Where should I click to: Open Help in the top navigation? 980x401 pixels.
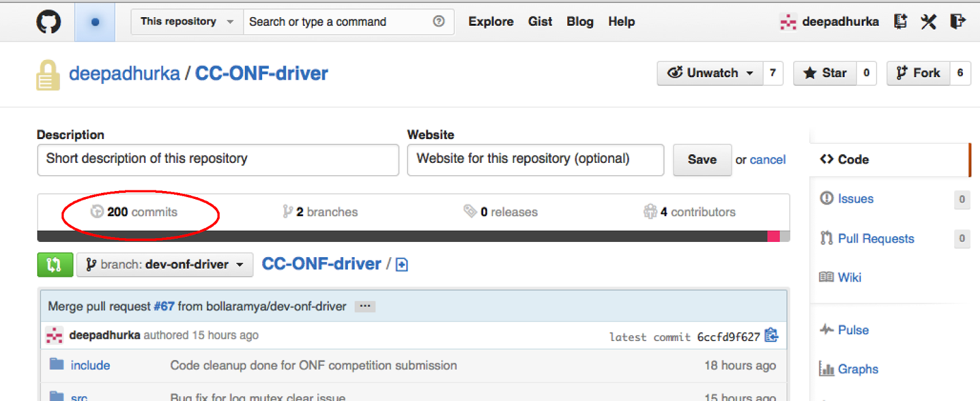coord(621,21)
